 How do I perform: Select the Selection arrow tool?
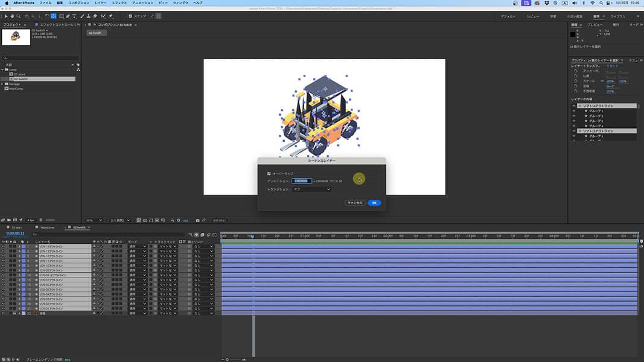pos(5,16)
